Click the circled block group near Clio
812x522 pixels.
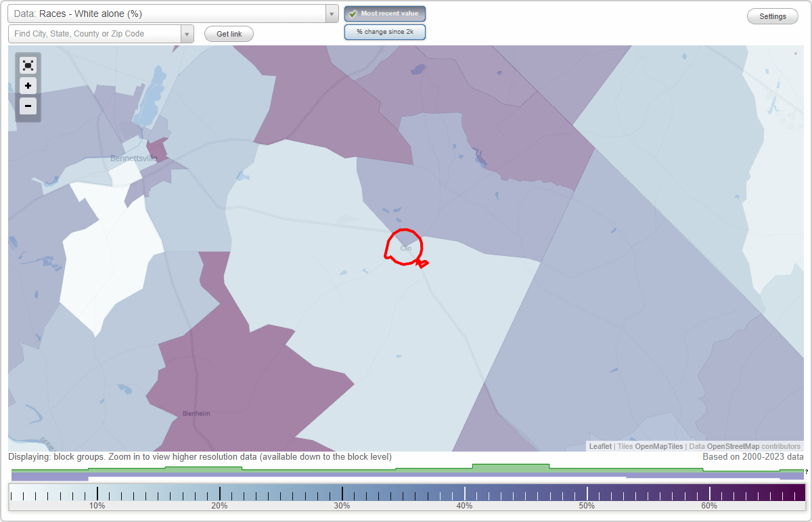point(404,248)
